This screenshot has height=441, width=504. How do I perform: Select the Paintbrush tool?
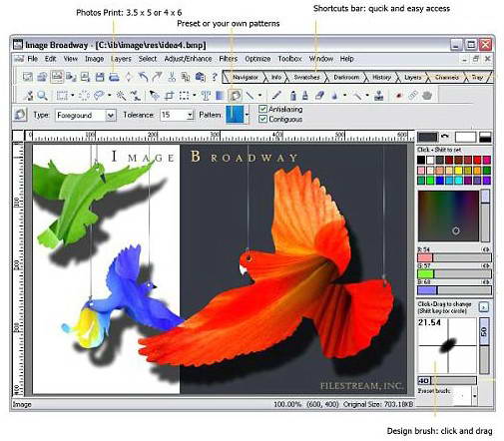coord(276,96)
